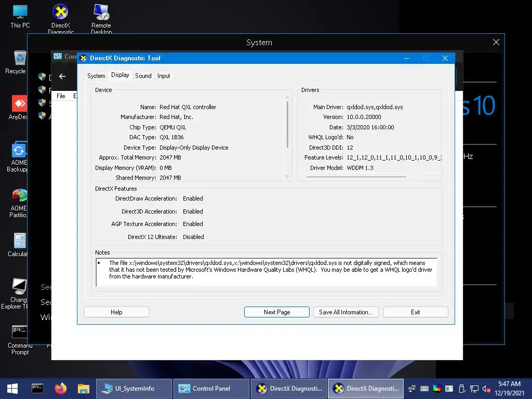Switch to the Sound tab
This screenshot has width=532, height=399.
click(143, 76)
